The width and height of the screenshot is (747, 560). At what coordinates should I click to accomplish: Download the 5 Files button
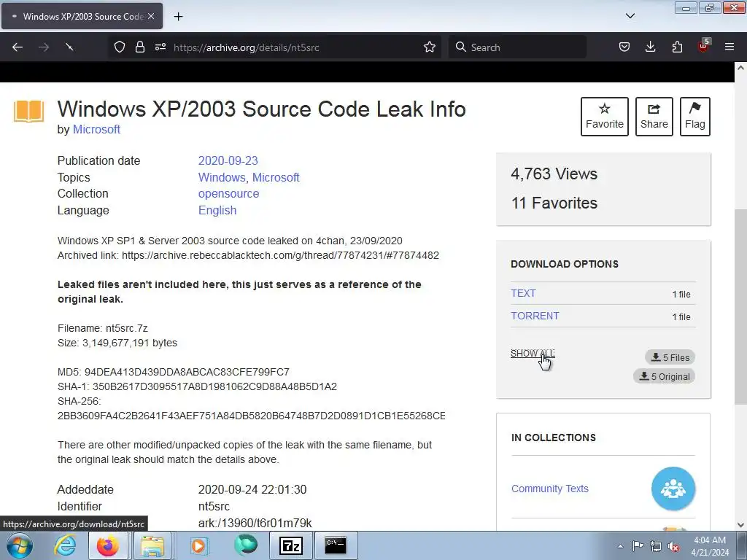click(x=670, y=357)
